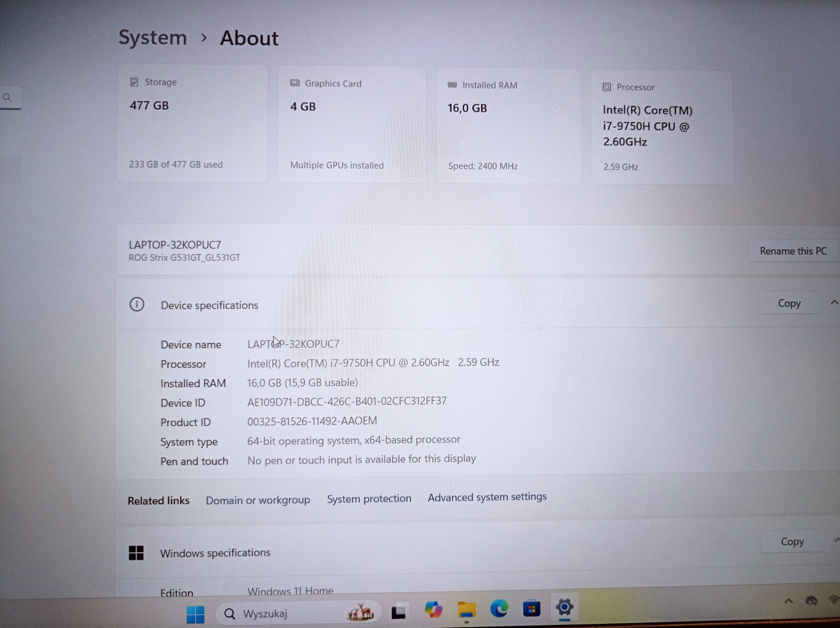This screenshot has width=840, height=628.
Task: Open the Installed RAM 16,0 GB card
Action: pyautogui.click(x=509, y=126)
